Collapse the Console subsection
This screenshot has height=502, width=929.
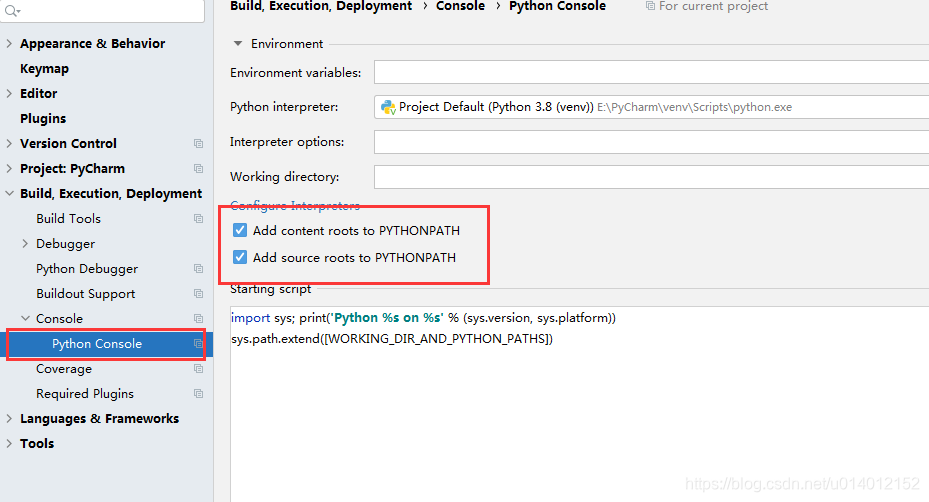pyautogui.click(x=25, y=318)
